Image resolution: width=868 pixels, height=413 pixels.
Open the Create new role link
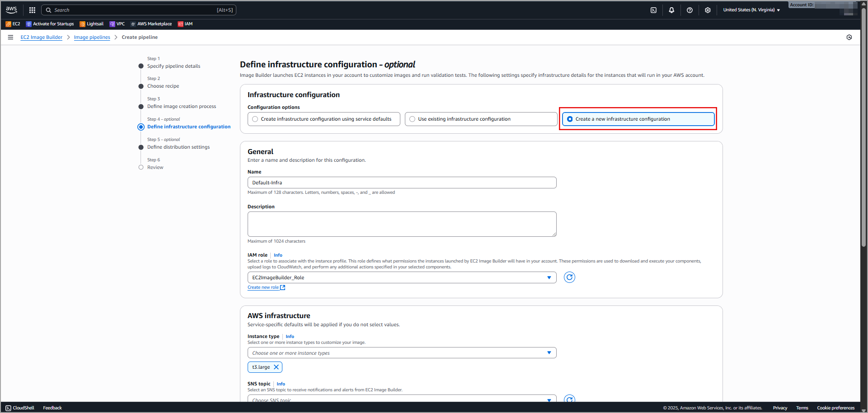(x=266, y=287)
